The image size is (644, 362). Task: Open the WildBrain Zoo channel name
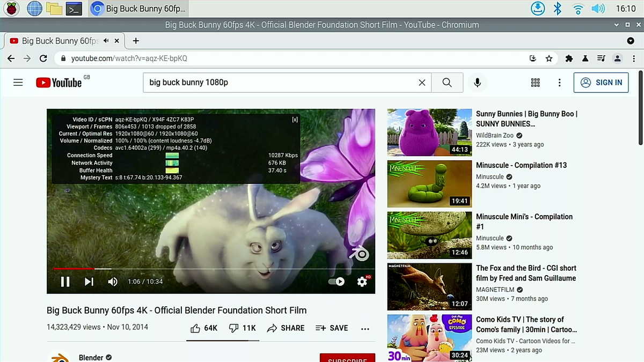coord(495,136)
